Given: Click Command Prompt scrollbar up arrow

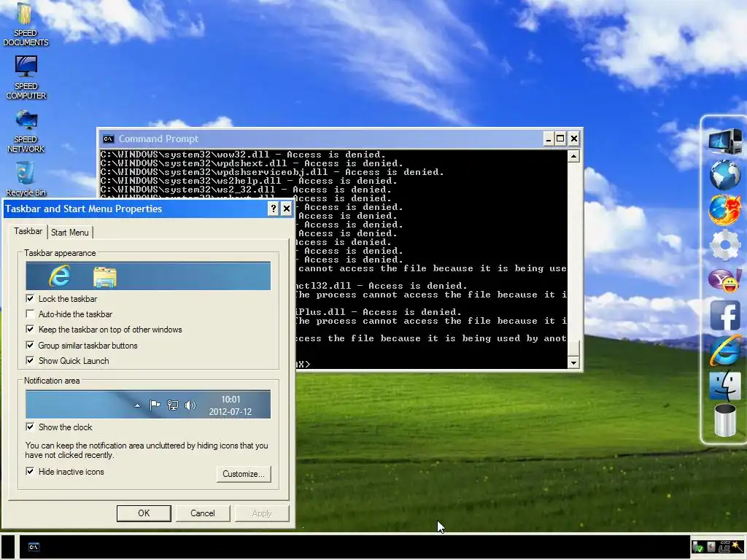Looking at the screenshot, I should pyautogui.click(x=573, y=156).
